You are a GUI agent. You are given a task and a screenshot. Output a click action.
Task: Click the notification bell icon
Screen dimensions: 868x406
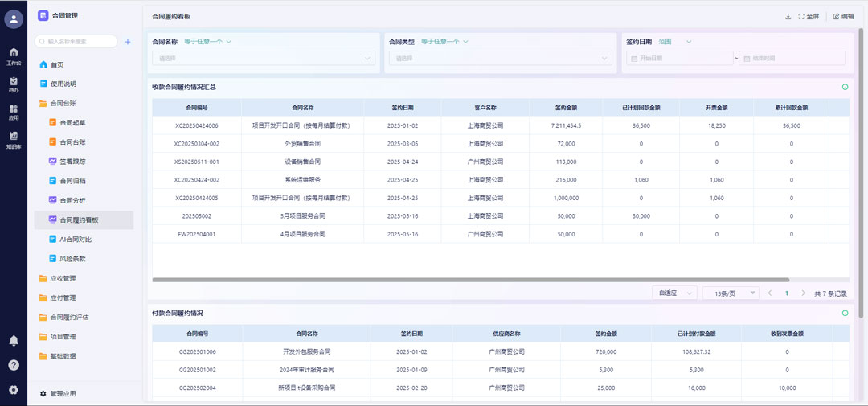click(x=14, y=341)
